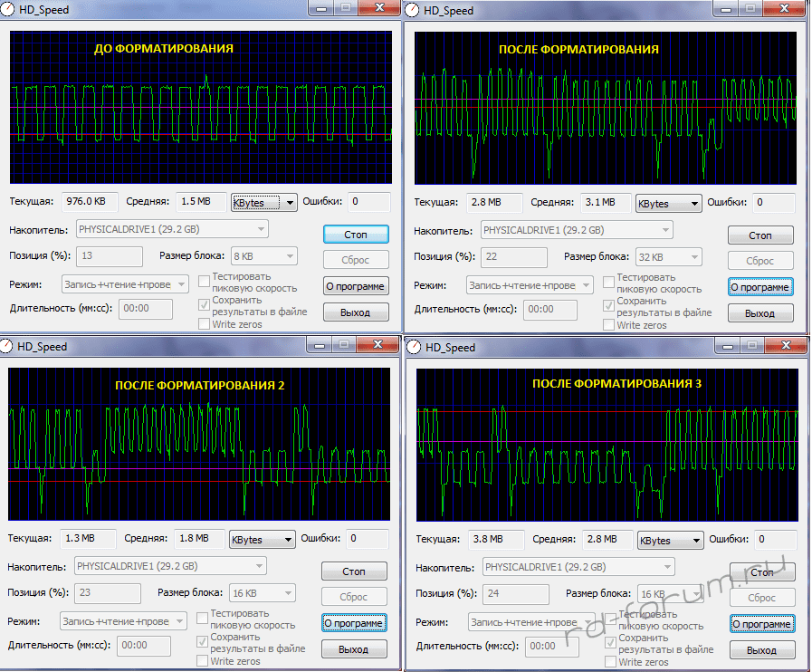Image resolution: width=812 pixels, height=672 pixels.
Task: Click О программе in the 32 KB window
Action: click(x=760, y=287)
